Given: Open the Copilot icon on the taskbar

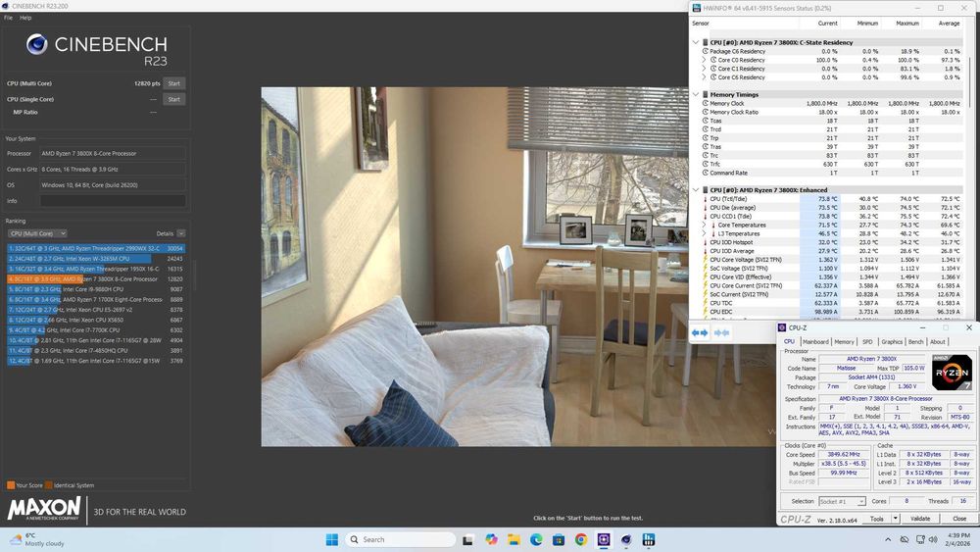Looking at the screenshot, I should (x=491, y=539).
